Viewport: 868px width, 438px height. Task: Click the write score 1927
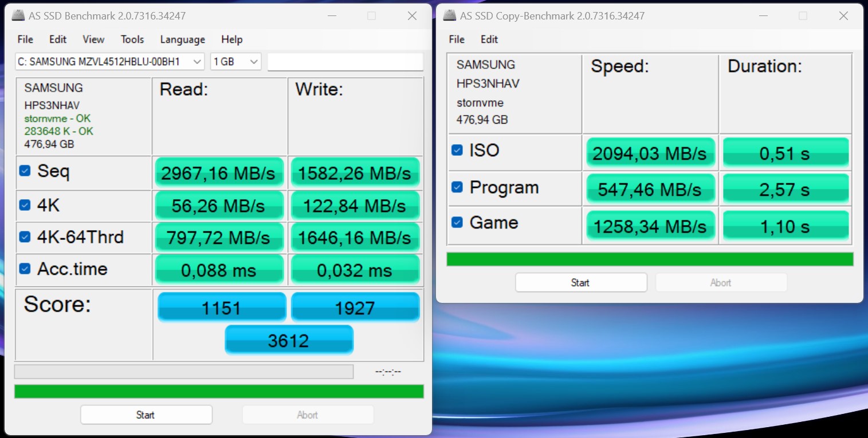(x=355, y=307)
